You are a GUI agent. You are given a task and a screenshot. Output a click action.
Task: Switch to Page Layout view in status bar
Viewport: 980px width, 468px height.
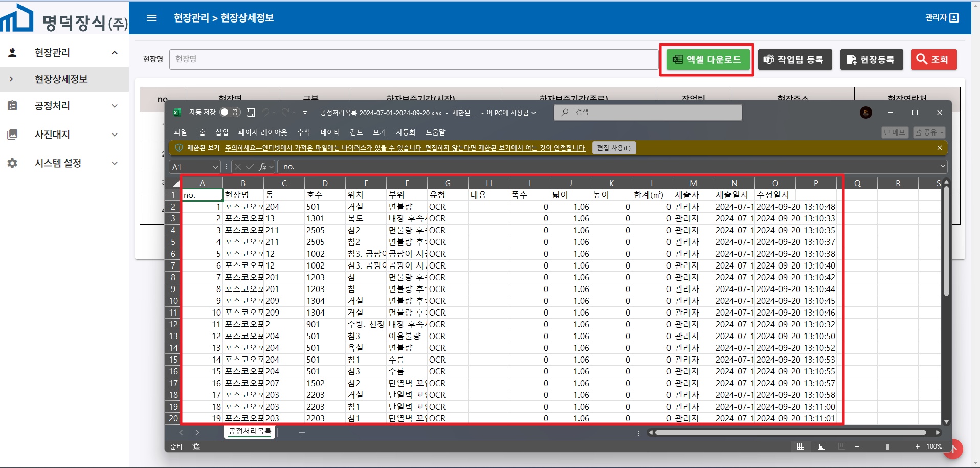tap(821, 447)
